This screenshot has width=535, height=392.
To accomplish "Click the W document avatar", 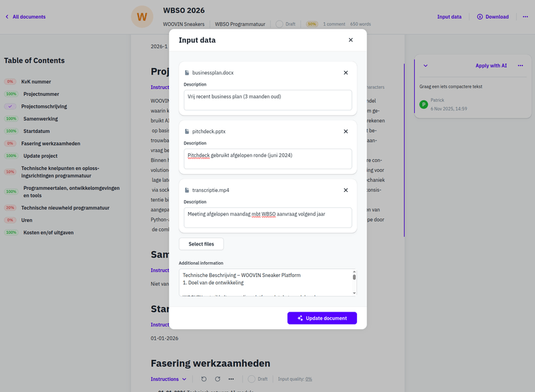I will coord(142,16).
